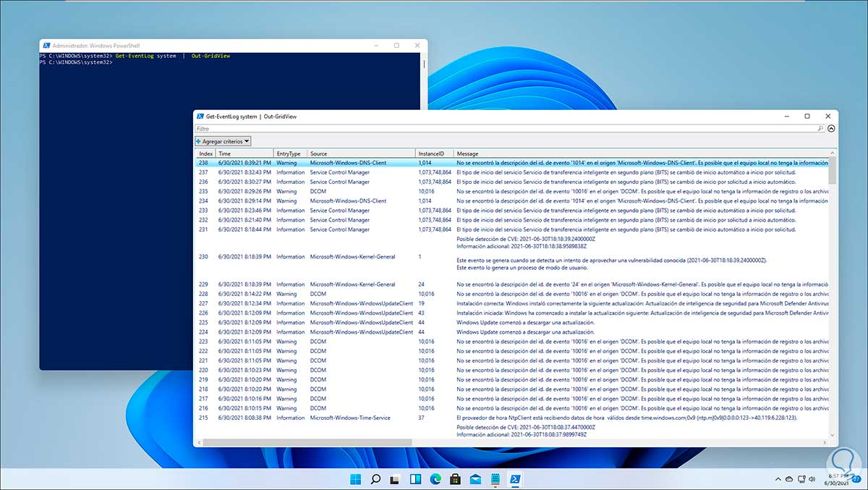
Task: Minimize the Out-GridView window
Action: pyautogui.click(x=787, y=116)
